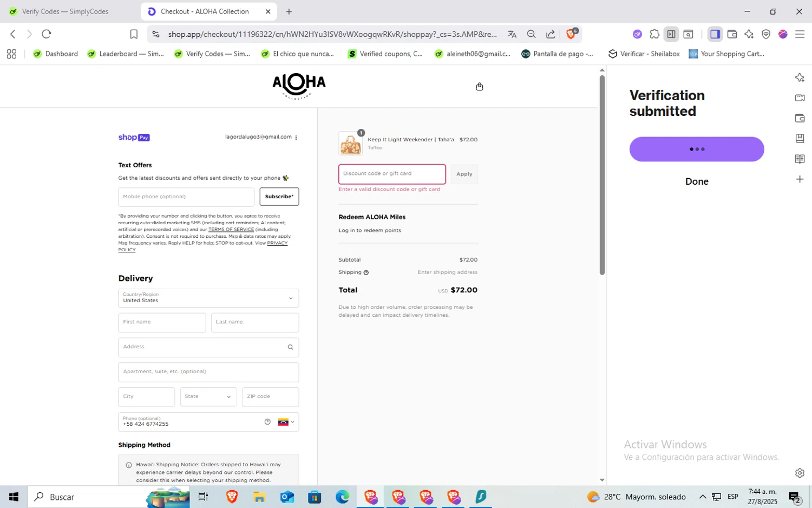Screen dimensions: 812x508
Task: Add a new sidebar item
Action: pos(800,179)
